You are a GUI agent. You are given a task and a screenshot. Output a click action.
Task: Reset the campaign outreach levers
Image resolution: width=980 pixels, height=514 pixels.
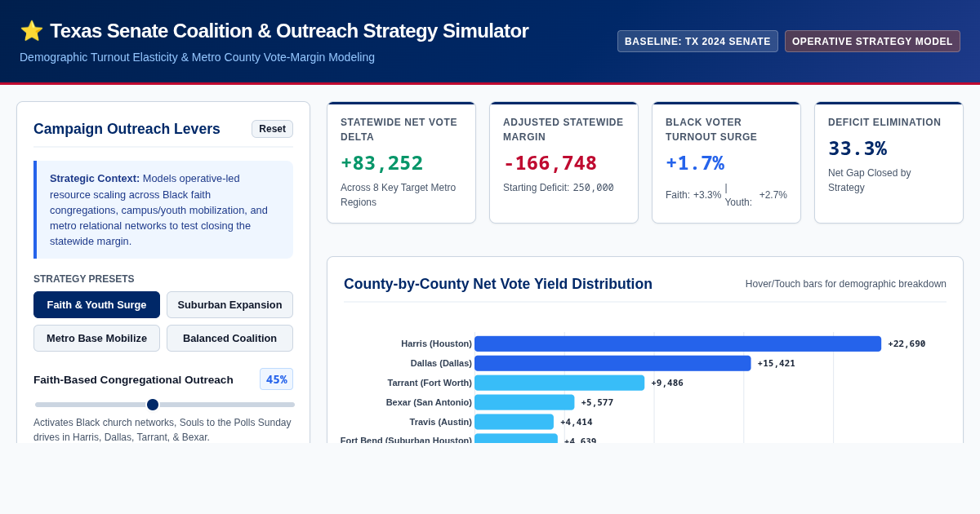click(x=272, y=129)
